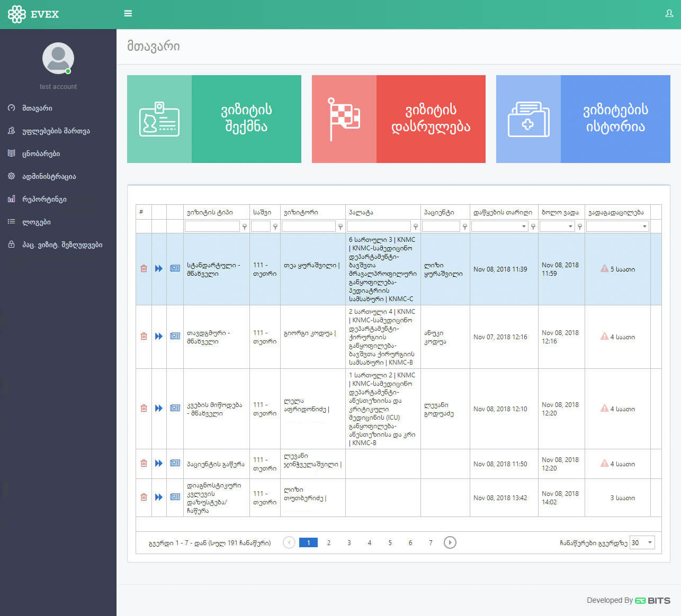The width and height of the screenshot is (681, 616).
Task: Open the user profile icon at top right
Action: click(669, 14)
